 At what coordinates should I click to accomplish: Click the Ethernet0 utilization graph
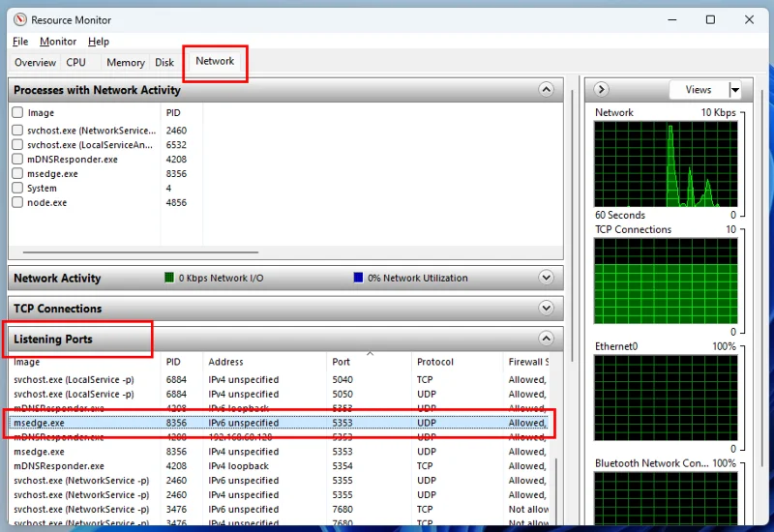666,398
